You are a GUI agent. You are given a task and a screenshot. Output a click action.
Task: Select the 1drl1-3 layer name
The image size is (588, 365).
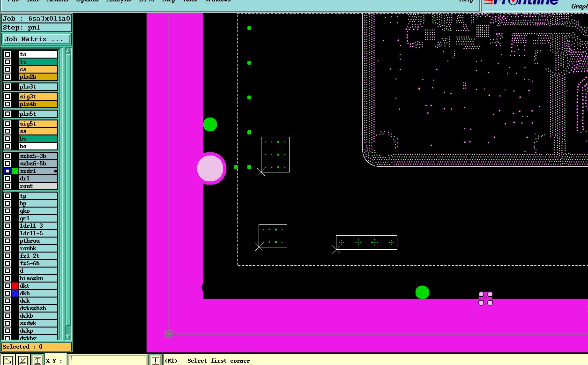[38, 226]
